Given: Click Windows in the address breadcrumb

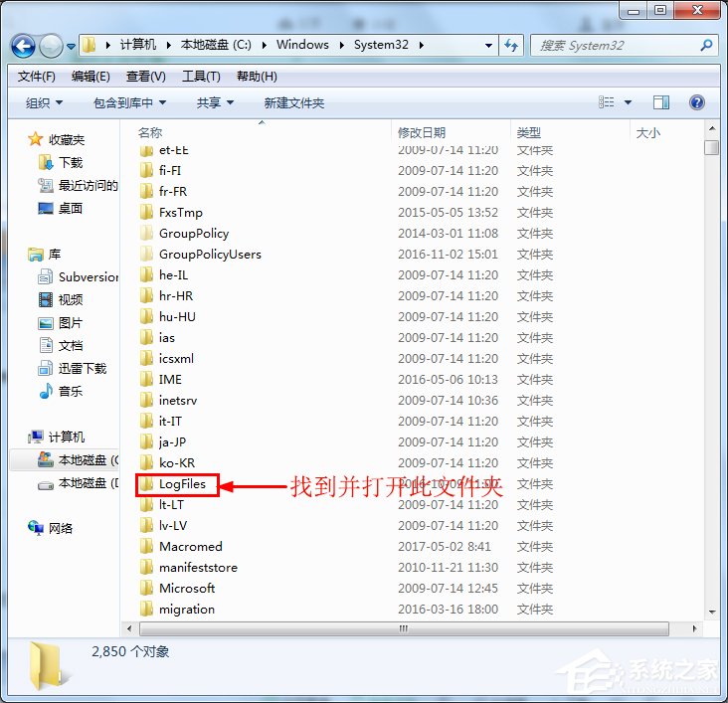Looking at the screenshot, I should coord(302,45).
